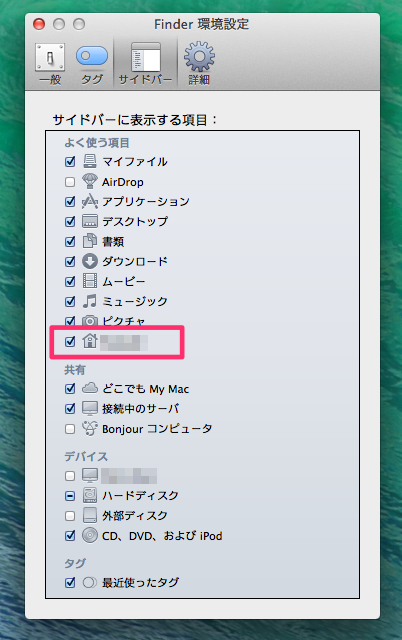Click the 詳細 gear icon
The image size is (402, 640).
tap(199, 57)
